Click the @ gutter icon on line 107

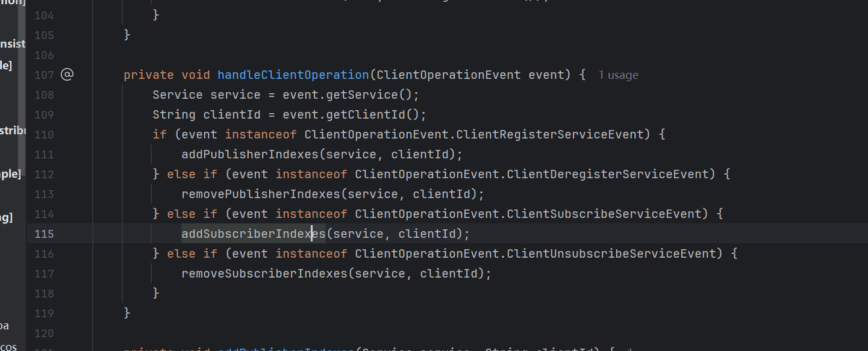(x=67, y=75)
